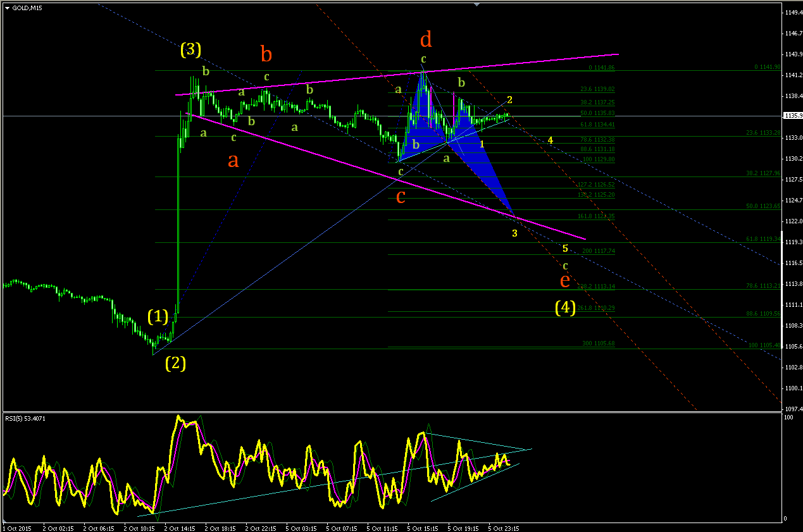This screenshot has width=803, height=532.
Task: Select Fibonacci level 0 1141.86
Action: 602,67
